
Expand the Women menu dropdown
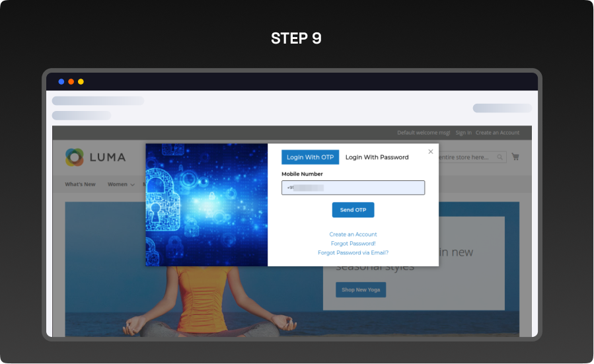pyautogui.click(x=121, y=184)
